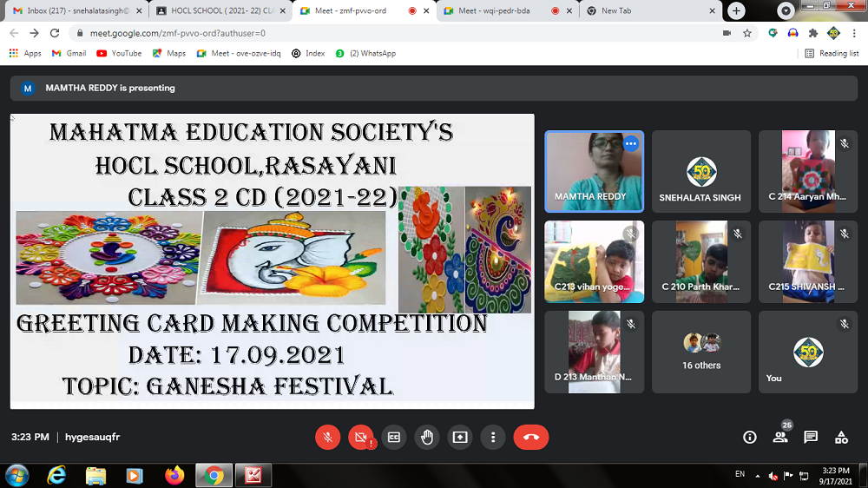Viewport: 868px width, 488px height.
Task: Open meeting details info icon
Action: pyautogui.click(x=750, y=438)
